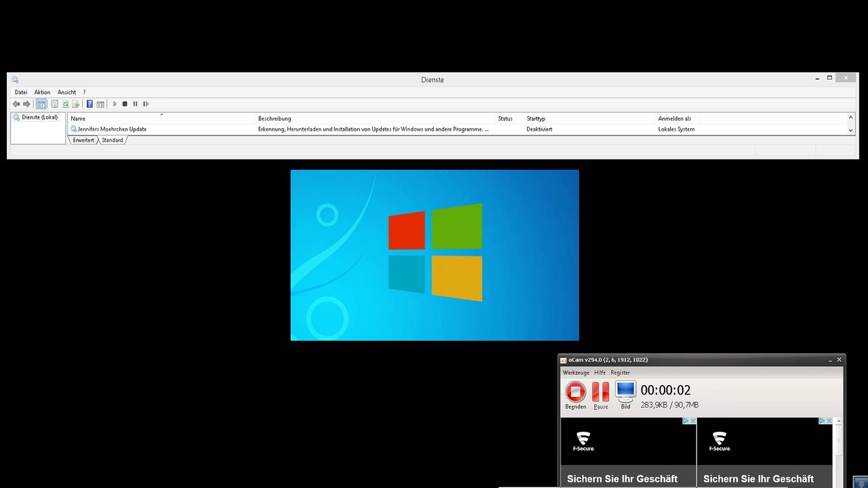
Task: Click the Deaktiviert start type cell
Action: [539, 129]
